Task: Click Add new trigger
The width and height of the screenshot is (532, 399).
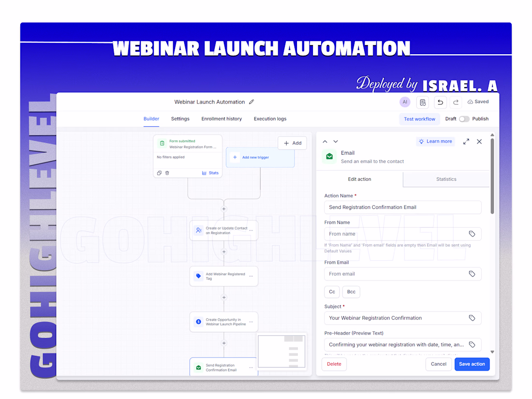Action: (260, 158)
